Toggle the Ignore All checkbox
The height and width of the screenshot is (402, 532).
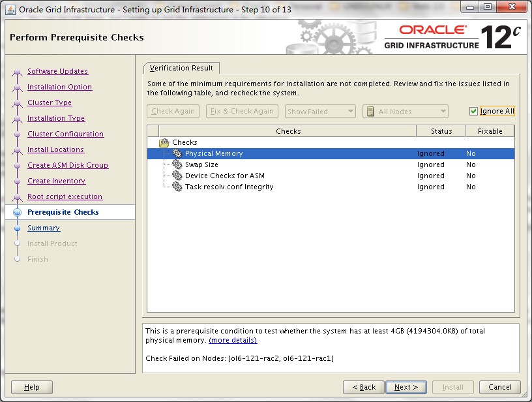[473, 111]
